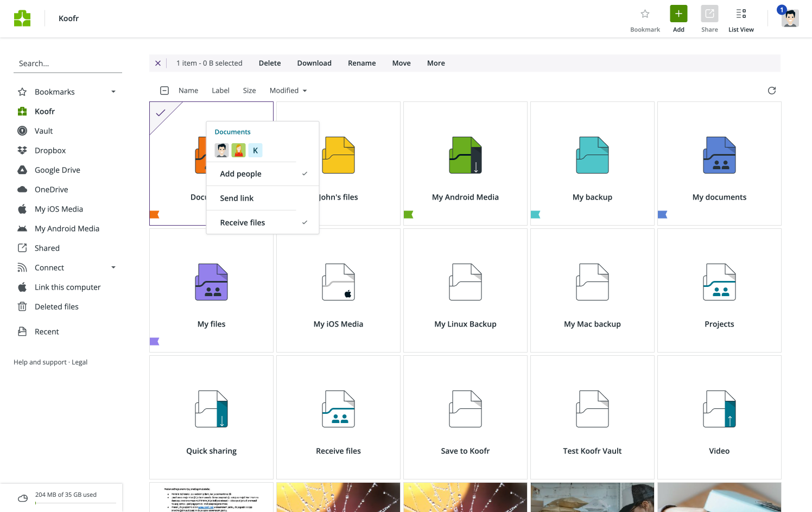Viewport: 812px width, 512px height.
Task: Expand the Connect dropdown arrow
Action: [113, 267]
